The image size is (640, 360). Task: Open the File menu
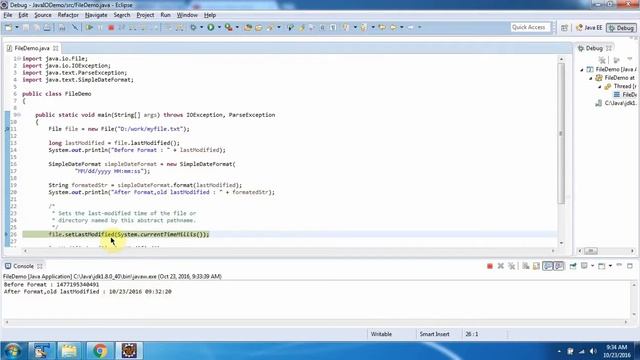[8, 15]
